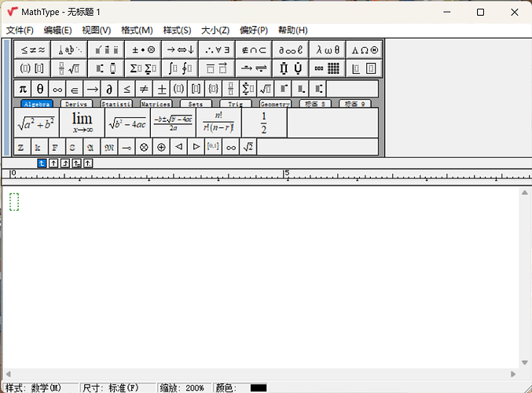The height and width of the screenshot is (393, 532).
Task: Insert the quadratic formula expression
Action: tap(173, 123)
